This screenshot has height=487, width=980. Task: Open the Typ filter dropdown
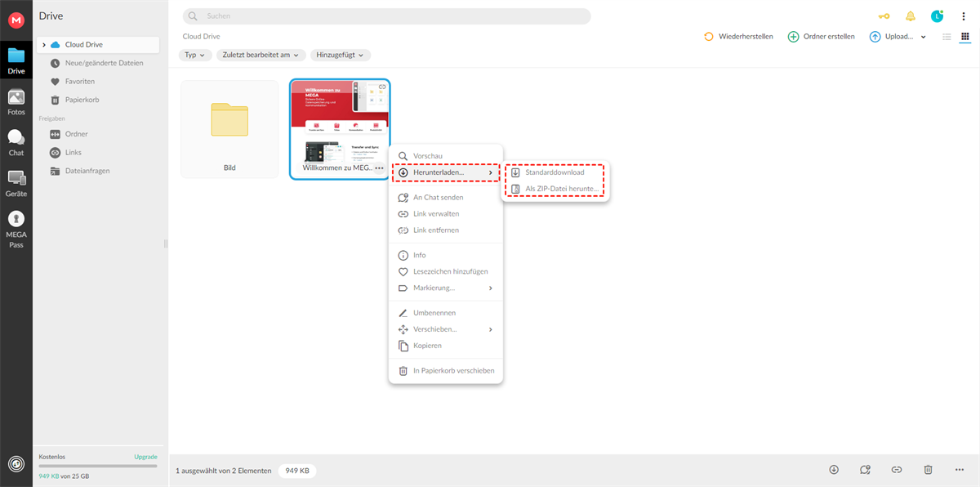[x=195, y=55]
